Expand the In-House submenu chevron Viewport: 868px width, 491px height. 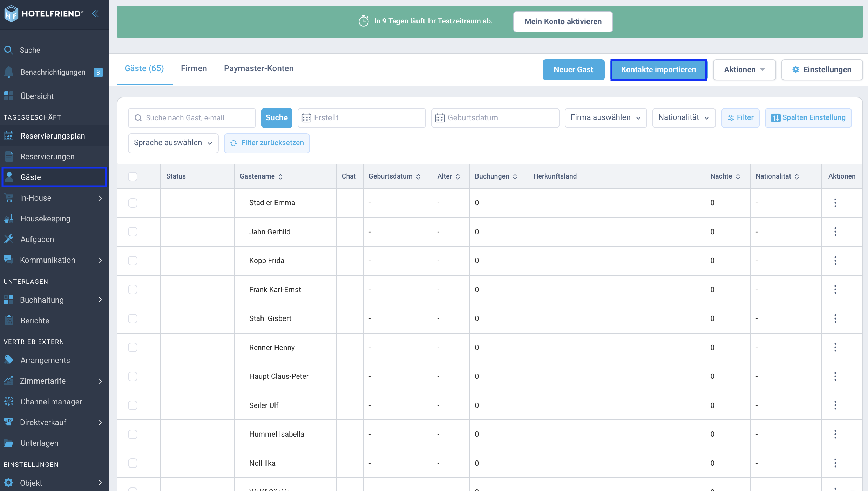[100, 198]
